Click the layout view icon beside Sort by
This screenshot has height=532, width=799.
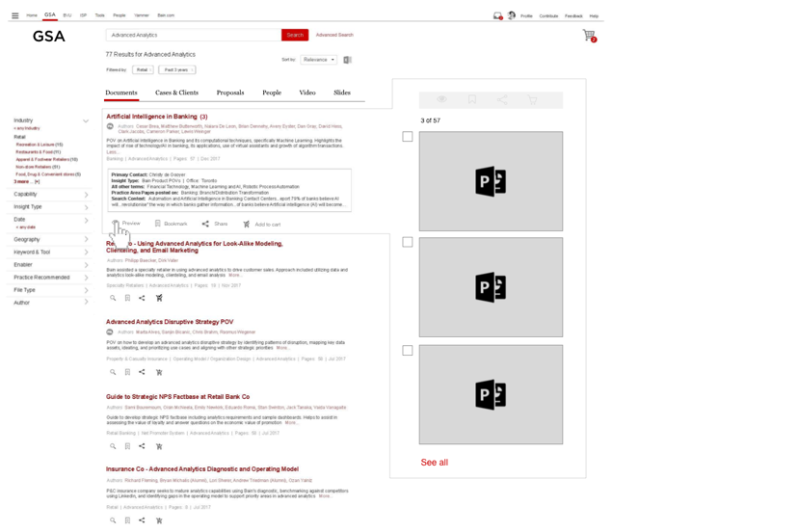(347, 60)
